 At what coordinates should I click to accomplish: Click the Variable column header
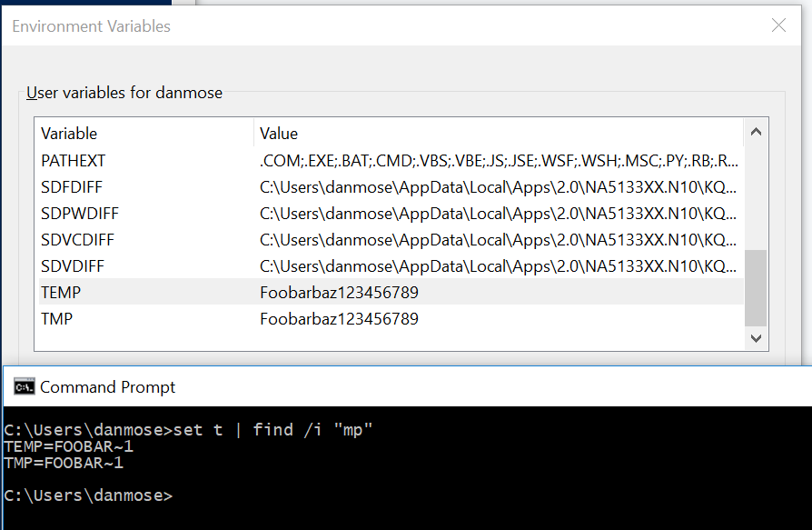click(69, 133)
